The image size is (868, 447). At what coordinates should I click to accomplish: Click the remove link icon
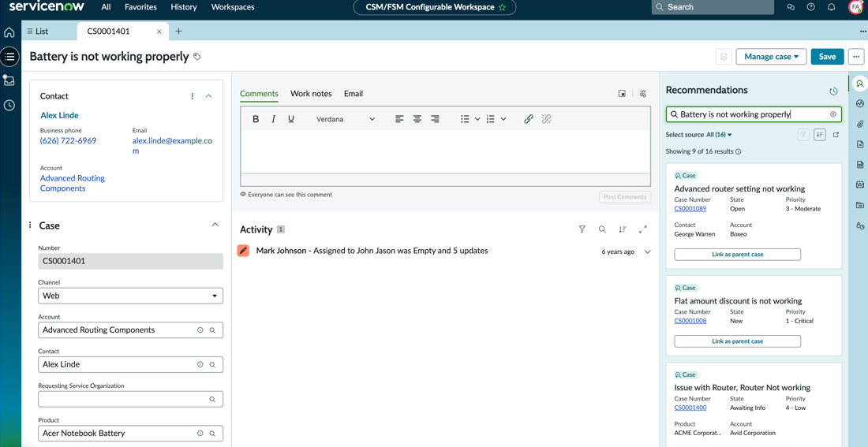click(546, 119)
